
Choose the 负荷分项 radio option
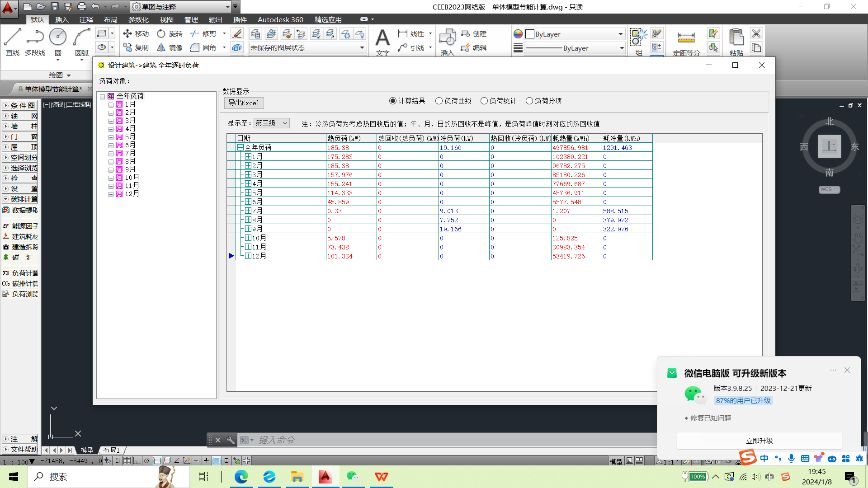click(529, 101)
